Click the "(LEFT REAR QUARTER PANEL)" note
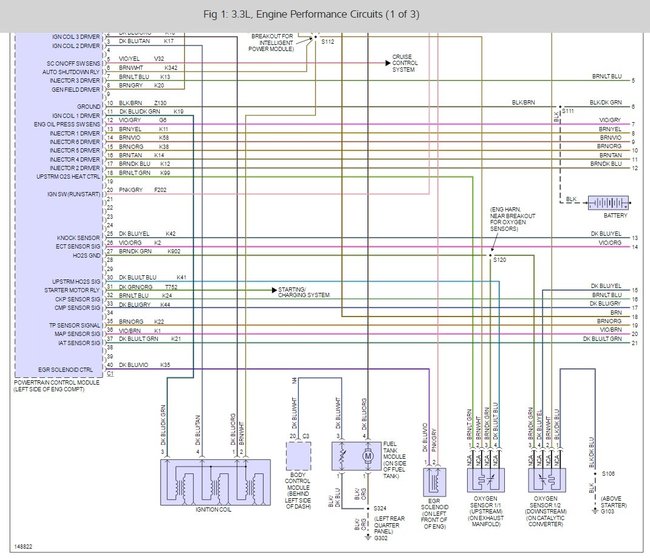 [389, 525]
